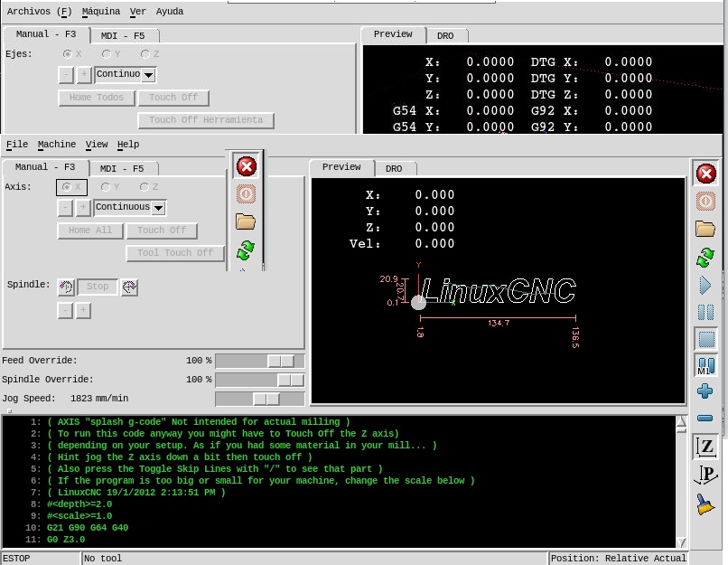Switch to MDI - F5 tab in English window

click(122, 169)
